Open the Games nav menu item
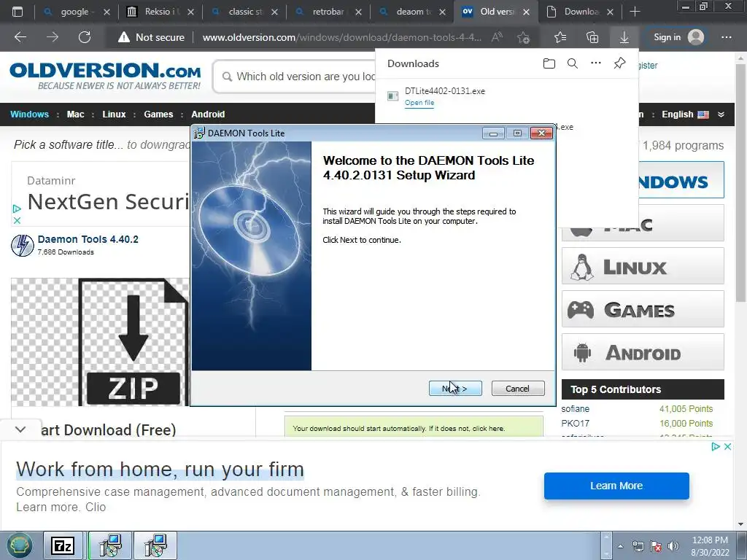Viewport: 747px width, 560px height. point(158,114)
